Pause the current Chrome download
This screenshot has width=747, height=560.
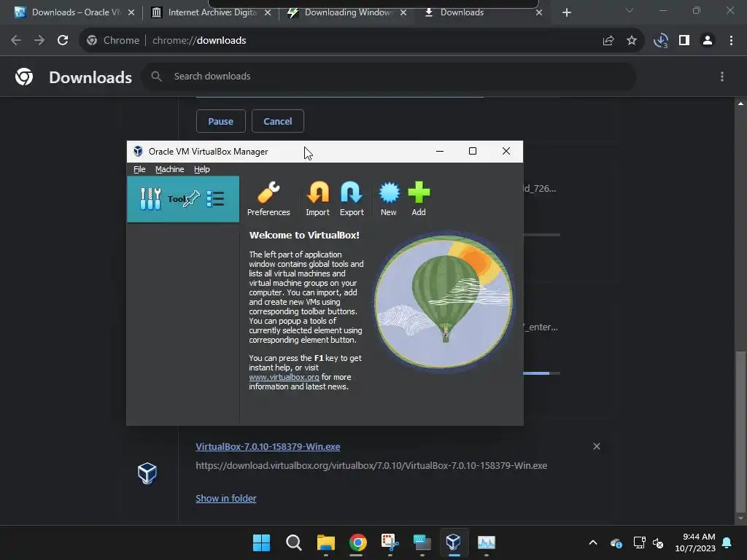pyautogui.click(x=220, y=121)
